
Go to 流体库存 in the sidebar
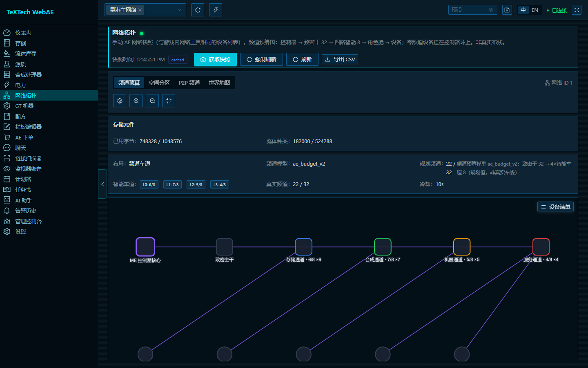49,54
